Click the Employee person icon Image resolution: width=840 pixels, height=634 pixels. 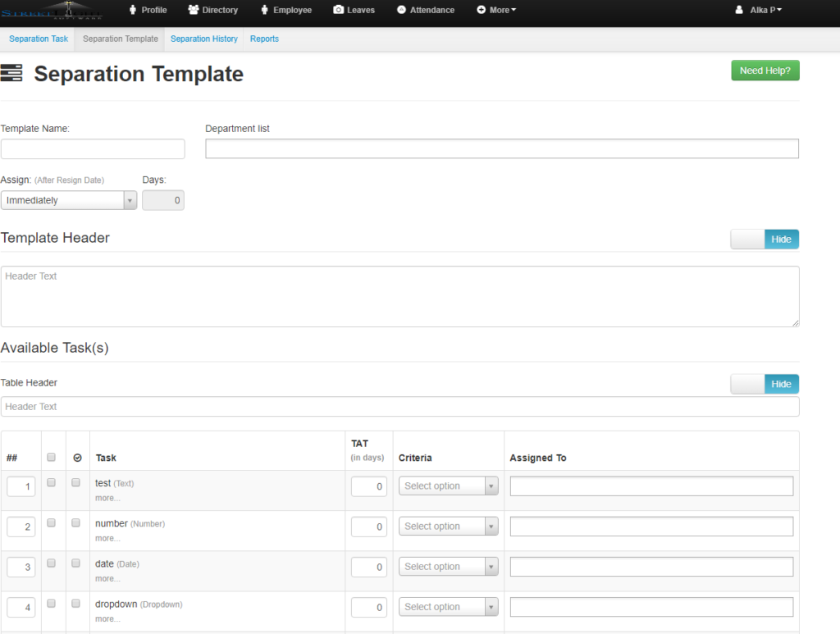pyautogui.click(x=264, y=10)
